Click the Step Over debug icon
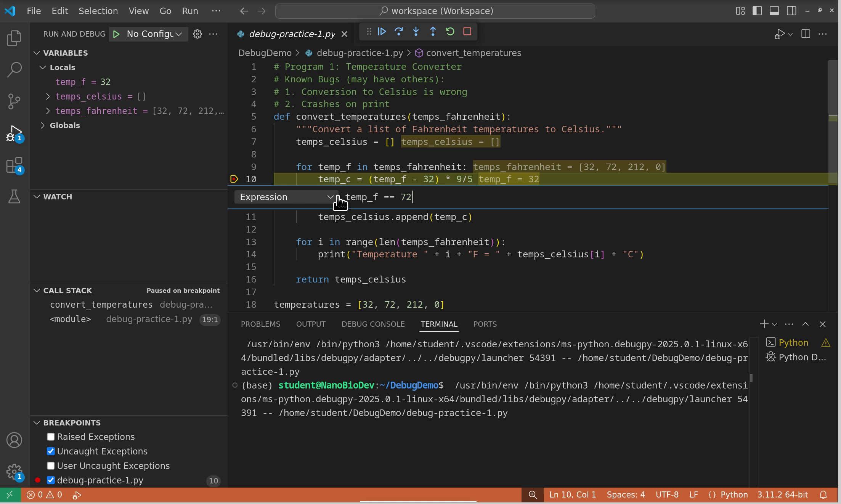841x504 pixels. tap(399, 32)
